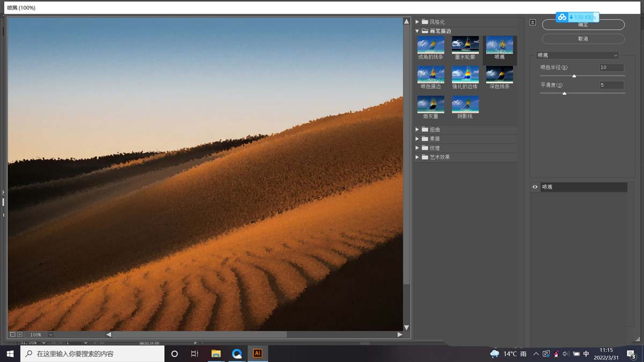Screen dimensions: 644x362
Task: Select the 深色线条 filter thumbnail
Action: tap(499, 75)
